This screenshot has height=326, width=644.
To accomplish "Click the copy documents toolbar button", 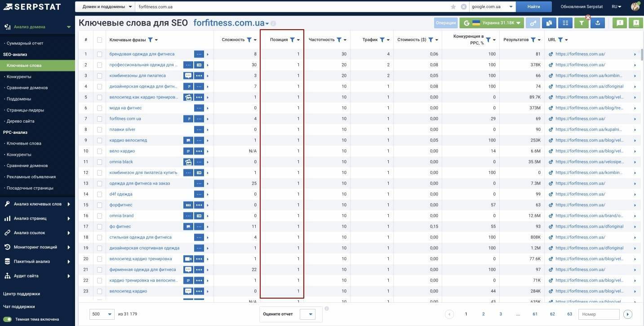I will (x=549, y=23).
